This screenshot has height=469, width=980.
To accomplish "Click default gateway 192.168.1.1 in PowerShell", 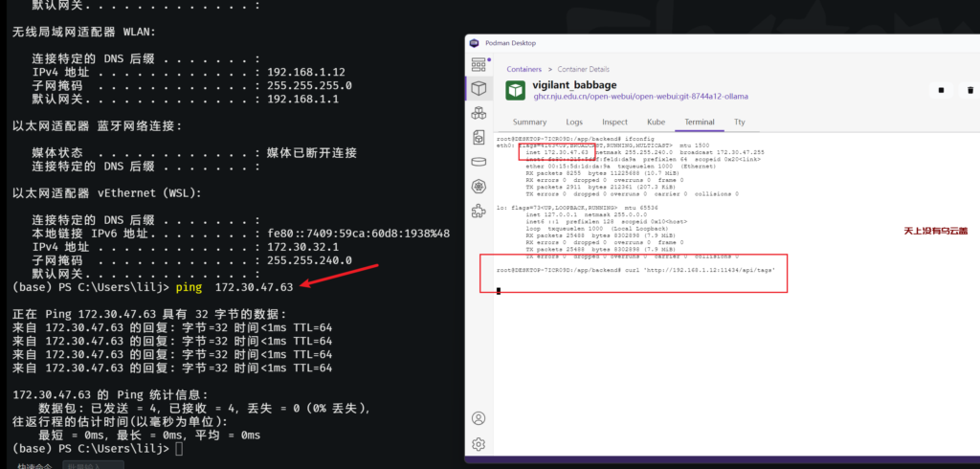I will pos(302,99).
